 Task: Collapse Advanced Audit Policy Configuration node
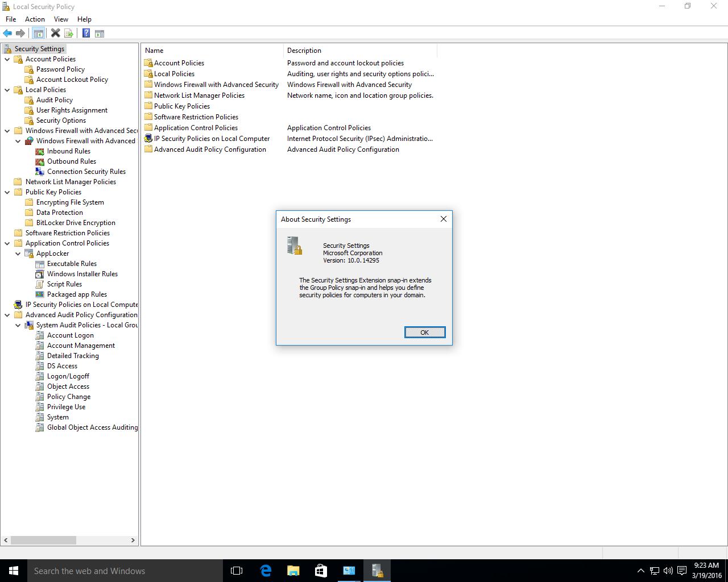pos(7,315)
